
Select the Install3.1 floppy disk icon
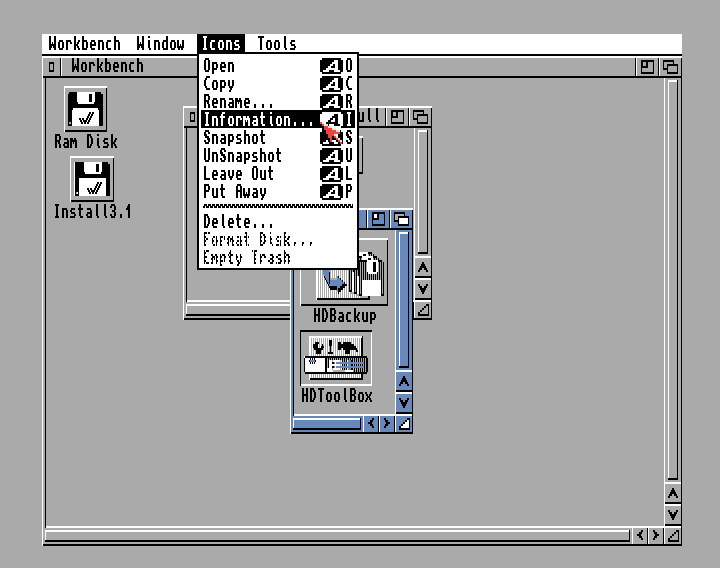[x=92, y=180]
